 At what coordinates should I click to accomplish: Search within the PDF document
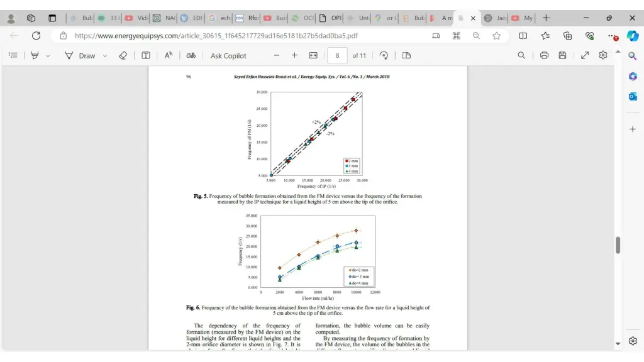pyautogui.click(x=521, y=55)
